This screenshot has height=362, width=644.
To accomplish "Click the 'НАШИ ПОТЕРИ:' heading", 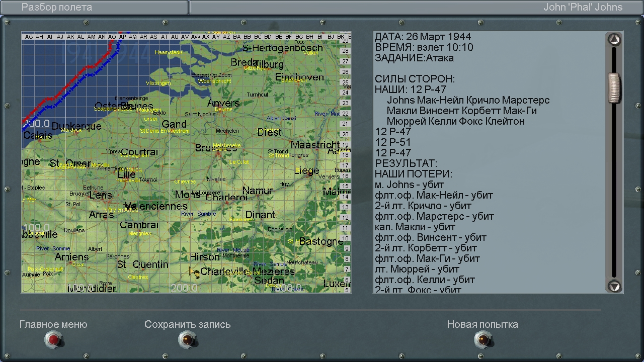I will tap(414, 174).
